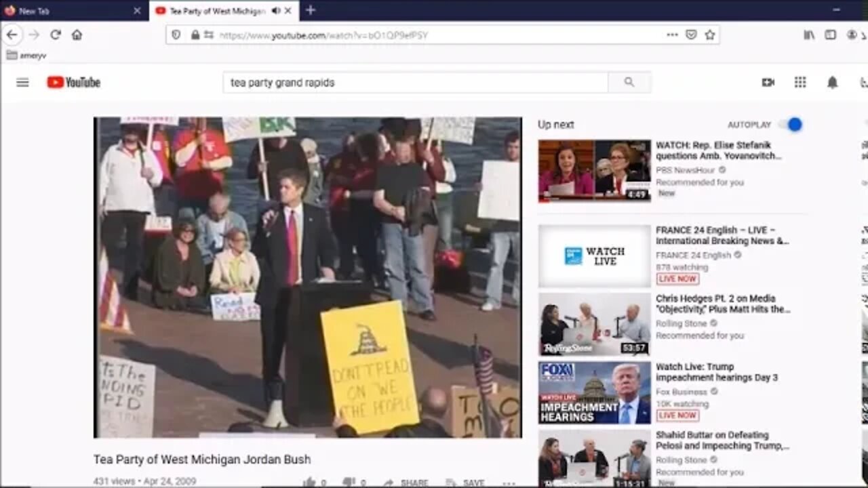Show the browser sidebar
Image resolution: width=868 pixels, height=488 pixels.
pos(830,35)
